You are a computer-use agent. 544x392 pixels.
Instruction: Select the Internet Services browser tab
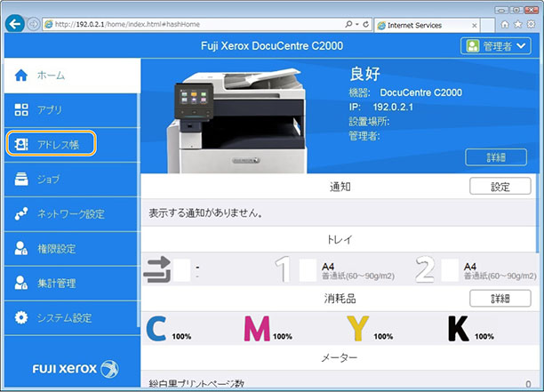(x=416, y=24)
